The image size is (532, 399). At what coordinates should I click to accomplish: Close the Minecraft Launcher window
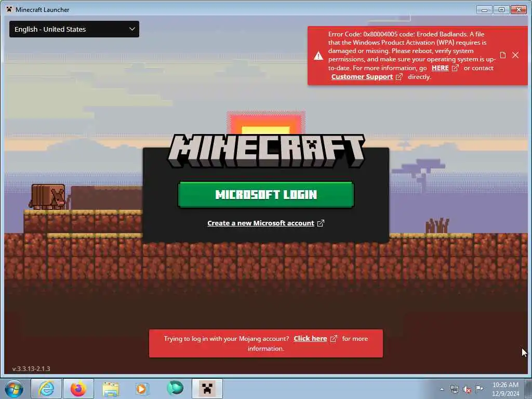coord(518,10)
